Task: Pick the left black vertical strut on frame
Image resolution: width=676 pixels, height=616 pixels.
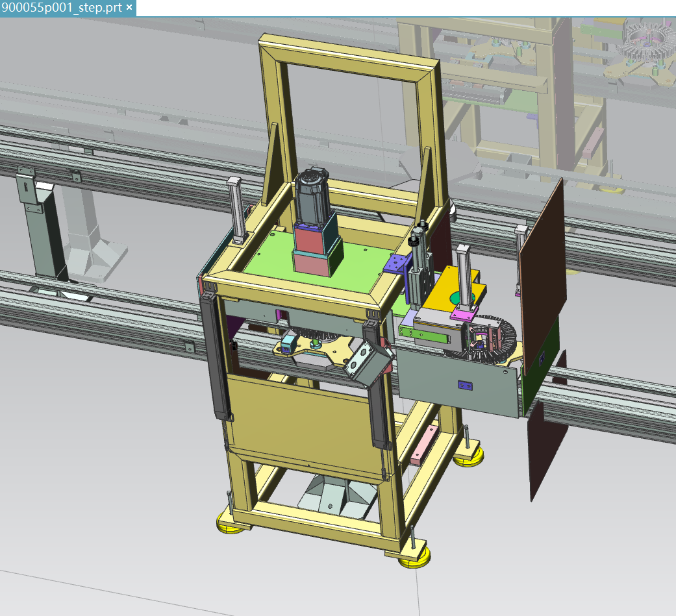Action: click(215, 356)
